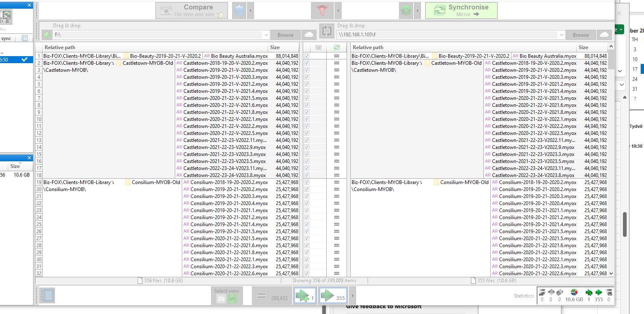The height and width of the screenshot is (314, 644).
Task: Select row number 19 header
Action: coord(39,182)
